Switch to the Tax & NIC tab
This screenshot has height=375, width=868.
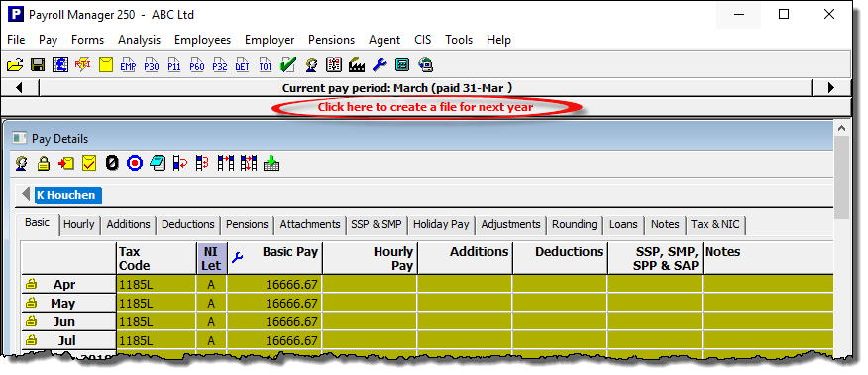click(x=715, y=225)
